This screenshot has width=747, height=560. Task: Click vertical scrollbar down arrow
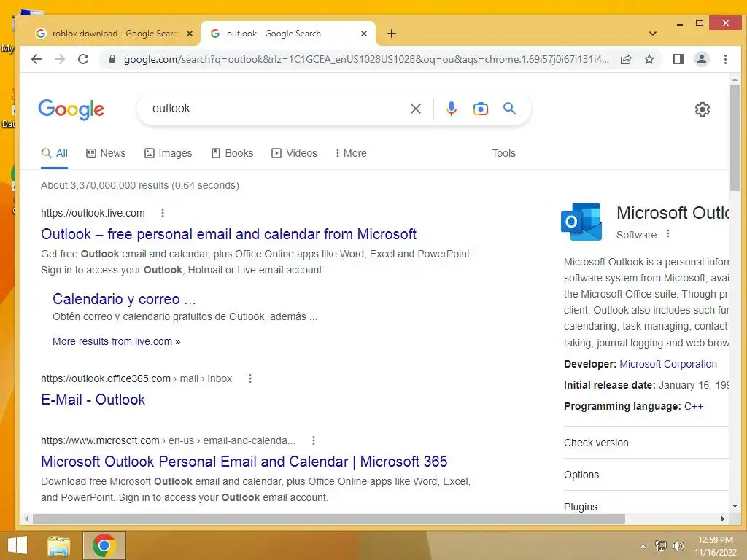735,506
